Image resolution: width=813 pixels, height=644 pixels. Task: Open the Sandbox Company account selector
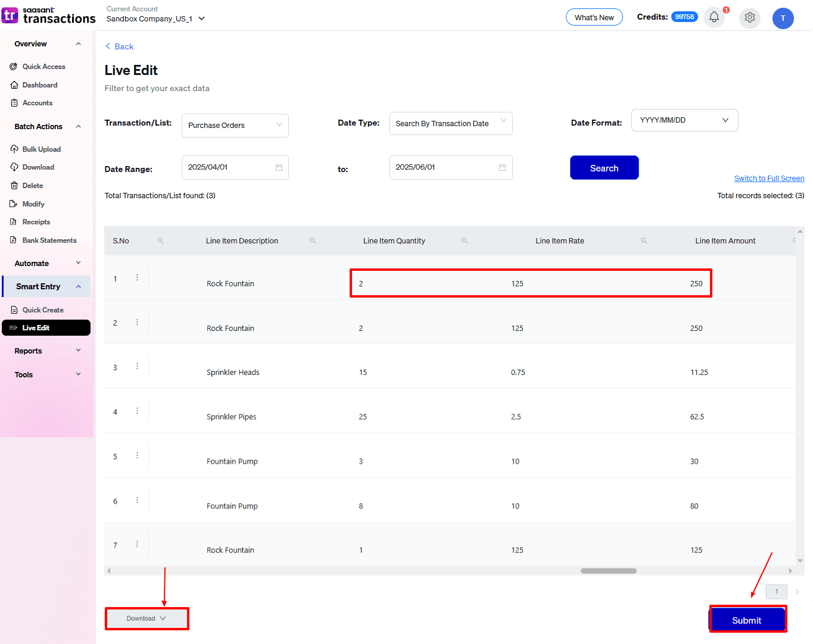pyautogui.click(x=155, y=18)
